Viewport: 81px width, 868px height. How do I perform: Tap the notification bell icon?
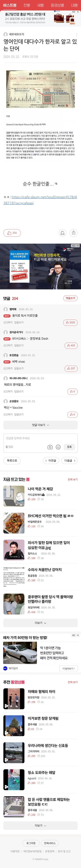62,233
